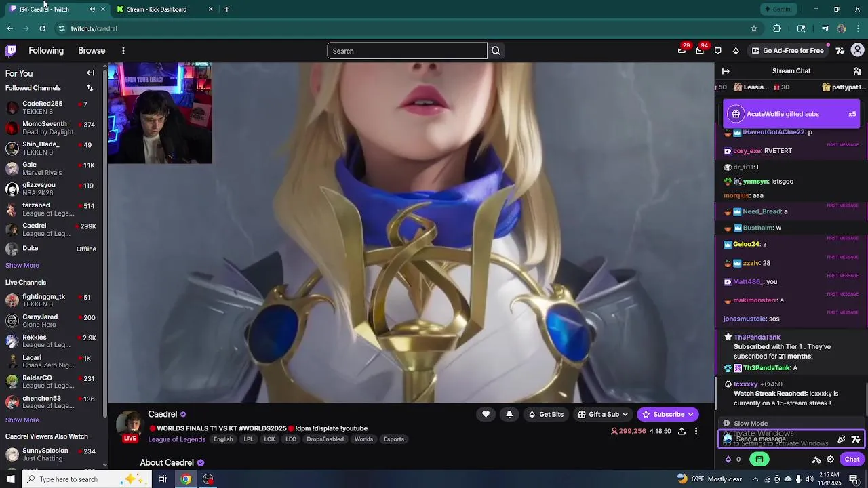Open the three-dot more menu beside Browse

pos(123,51)
